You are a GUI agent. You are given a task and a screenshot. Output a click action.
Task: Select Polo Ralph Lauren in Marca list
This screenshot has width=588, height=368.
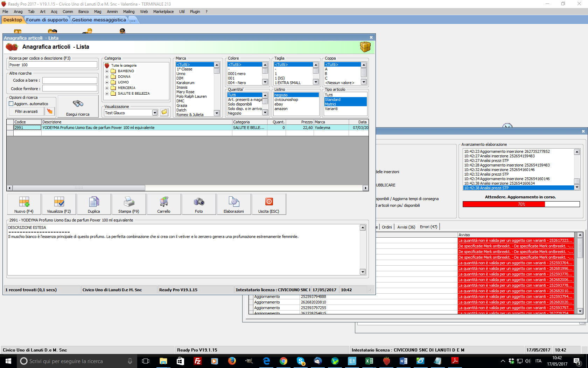click(x=191, y=97)
